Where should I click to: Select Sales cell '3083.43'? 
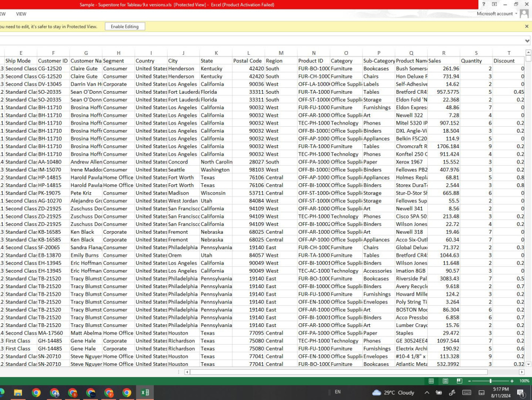pos(444,279)
